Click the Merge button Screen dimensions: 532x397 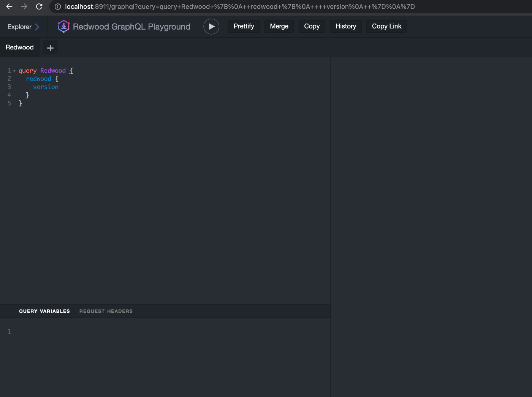coord(279,26)
